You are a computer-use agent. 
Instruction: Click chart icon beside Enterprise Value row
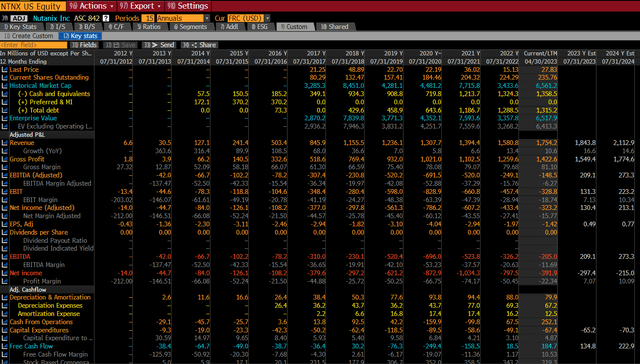click(4, 118)
